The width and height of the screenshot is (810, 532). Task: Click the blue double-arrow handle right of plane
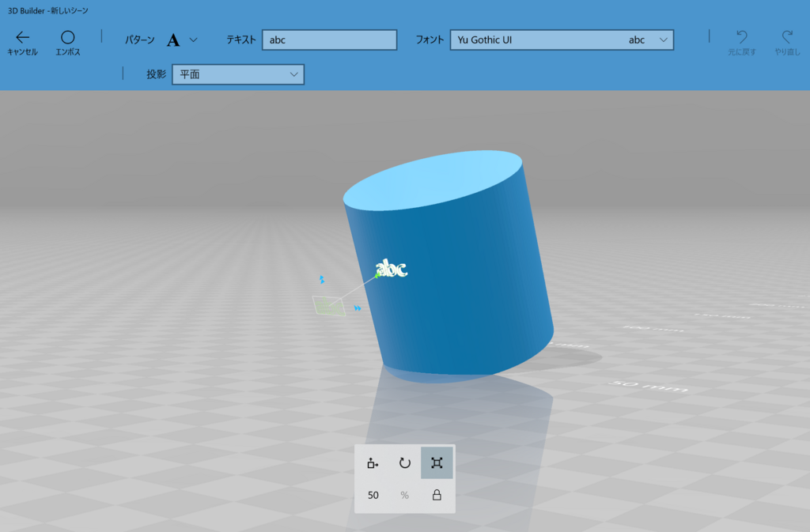pyautogui.click(x=358, y=308)
